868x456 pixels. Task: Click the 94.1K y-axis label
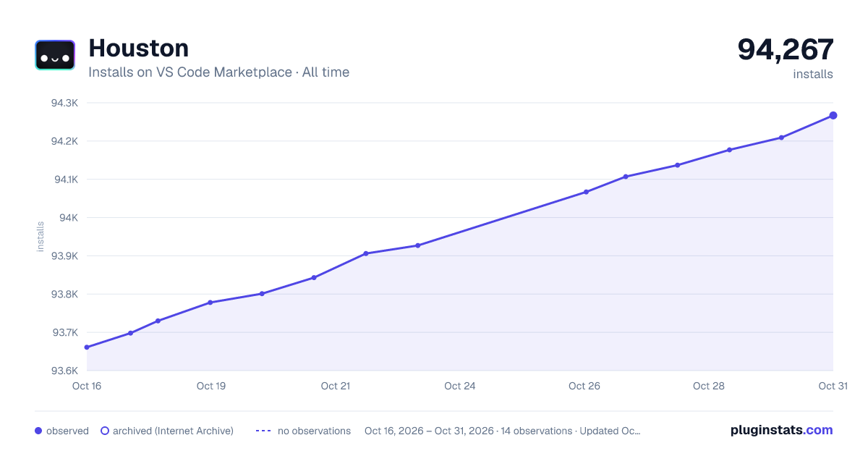64,180
